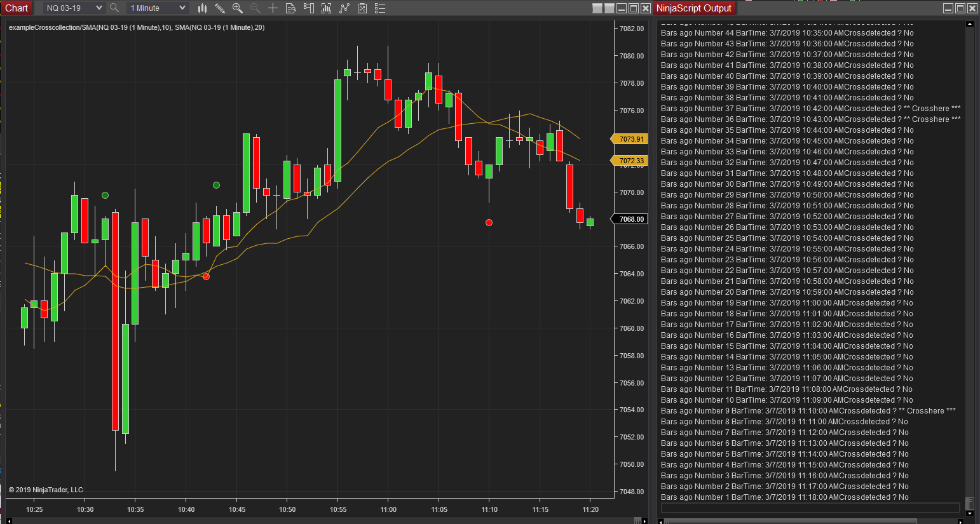
Task: Click the 7068.00 current price marker
Action: point(629,219)
